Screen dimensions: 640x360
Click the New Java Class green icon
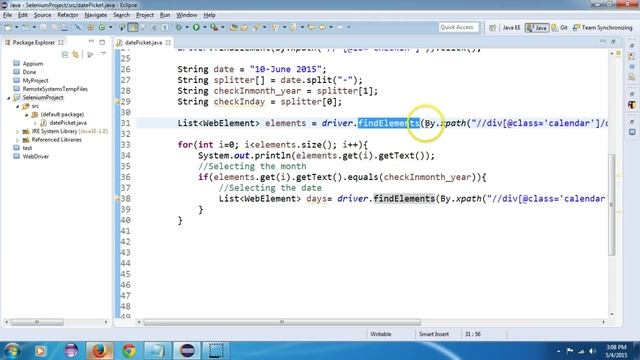click(x=102, y=27)
